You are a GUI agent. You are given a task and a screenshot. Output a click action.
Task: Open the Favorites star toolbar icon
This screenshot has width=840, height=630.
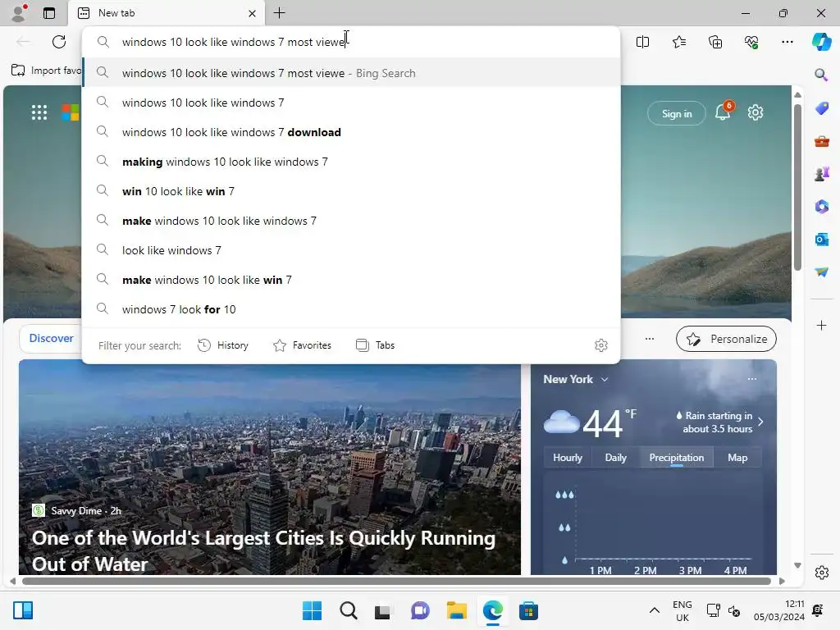[x=678, y=42]
